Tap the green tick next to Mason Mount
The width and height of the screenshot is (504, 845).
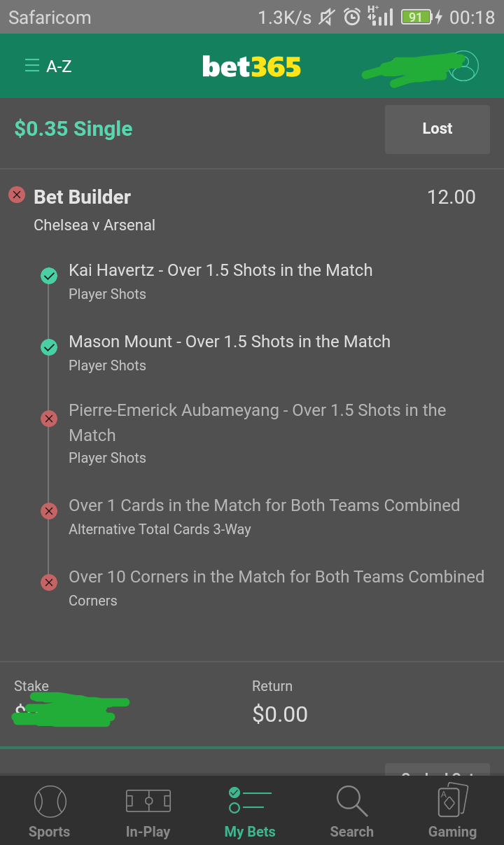[x=49, y=347]
